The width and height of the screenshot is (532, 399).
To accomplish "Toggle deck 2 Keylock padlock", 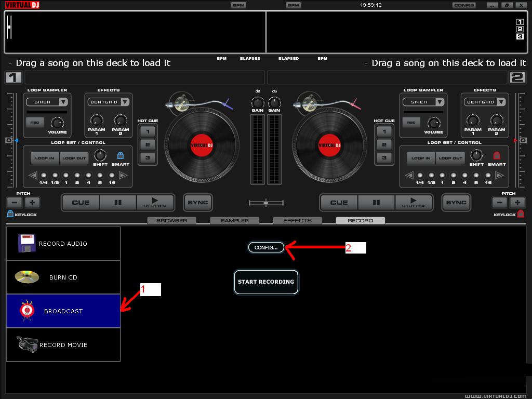I will point(521,214).
